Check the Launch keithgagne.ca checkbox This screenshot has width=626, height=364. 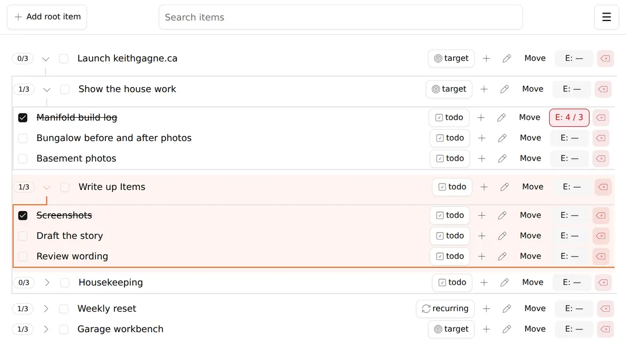[64, 59]
